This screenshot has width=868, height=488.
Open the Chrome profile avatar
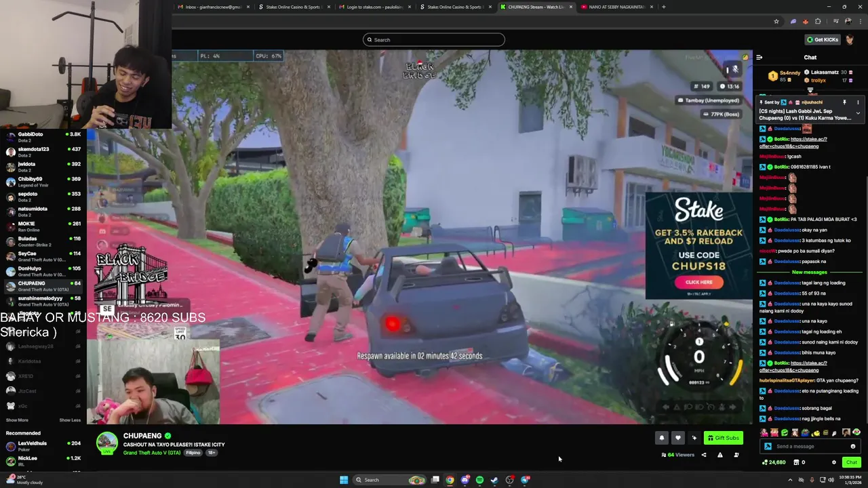point(848,21)
